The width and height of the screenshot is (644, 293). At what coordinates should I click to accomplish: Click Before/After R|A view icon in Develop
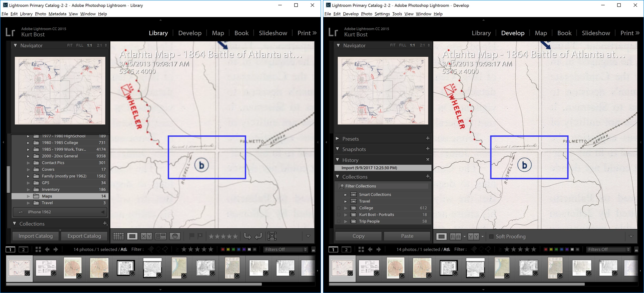click(x=455, y=236)
